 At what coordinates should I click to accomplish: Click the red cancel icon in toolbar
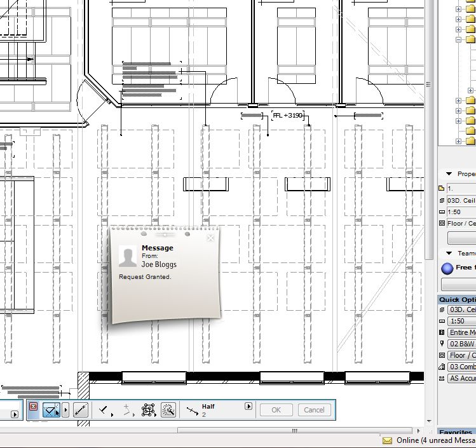click(x=34, y=407)
